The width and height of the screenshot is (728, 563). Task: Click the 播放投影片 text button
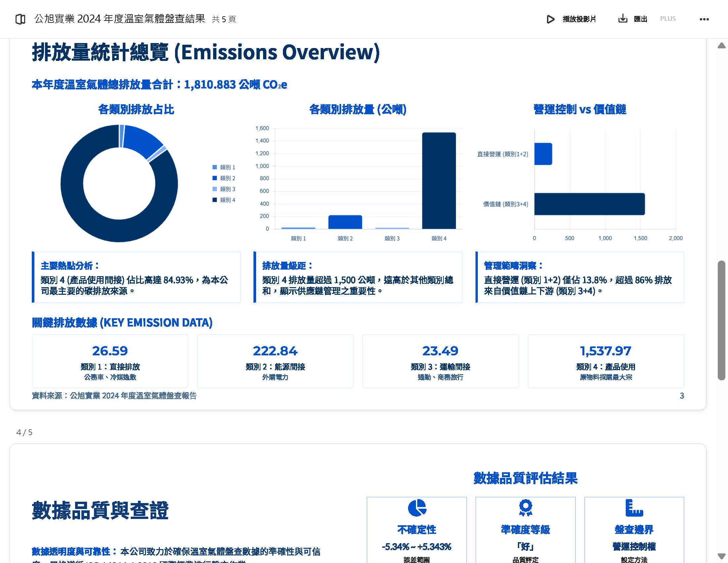tap(579, 19)
